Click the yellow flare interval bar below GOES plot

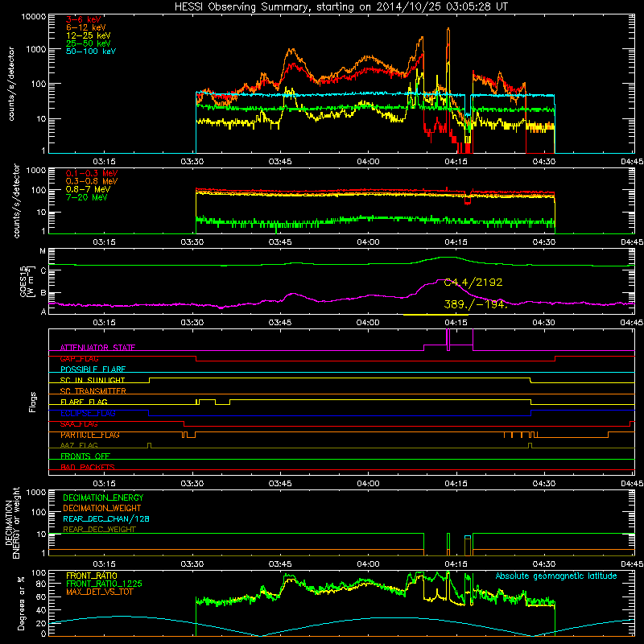tap(436, 315)
